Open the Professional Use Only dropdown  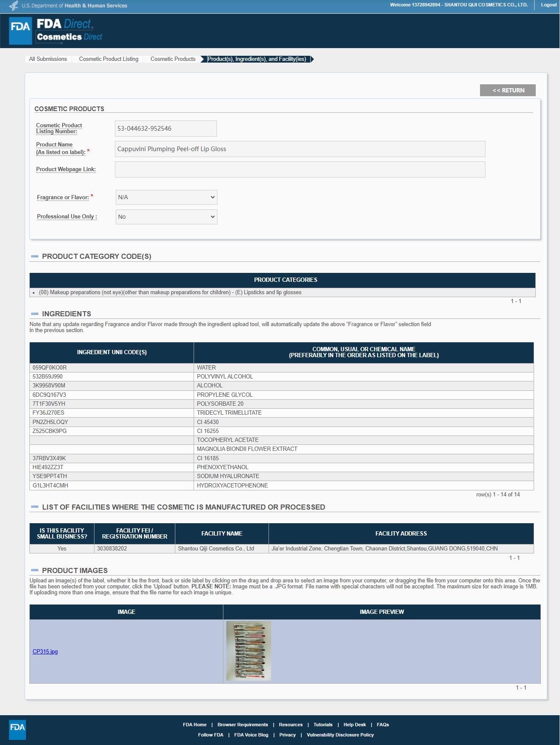166,217
